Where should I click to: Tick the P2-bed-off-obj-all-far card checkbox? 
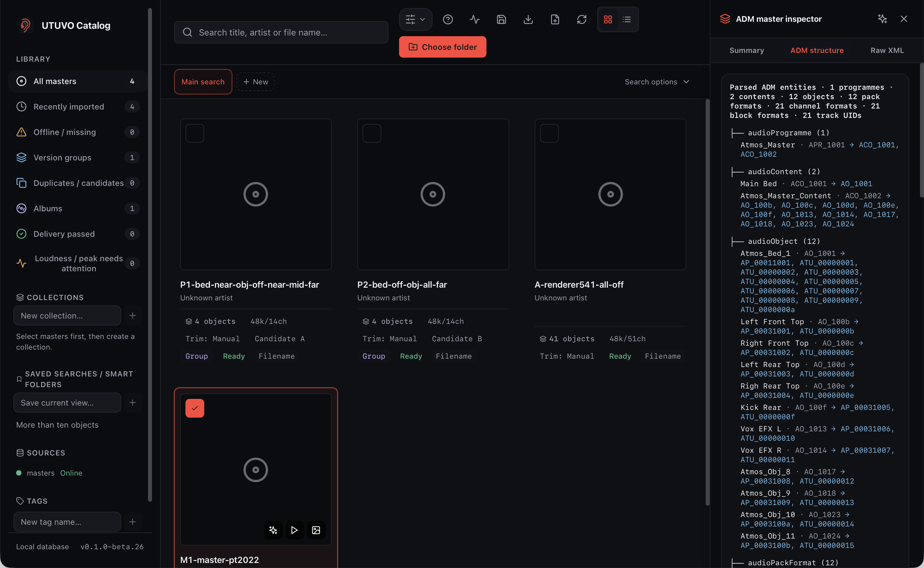pos(372,133)
